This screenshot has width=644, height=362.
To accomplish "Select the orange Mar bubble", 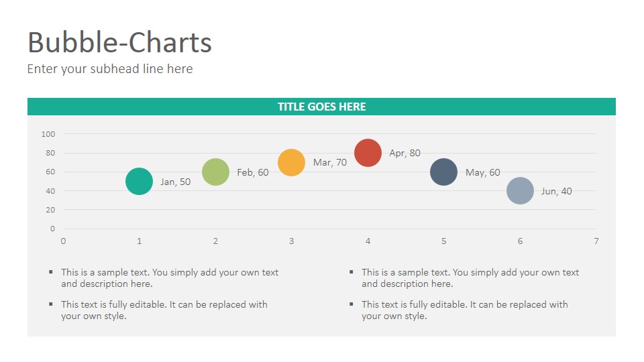I will [292, 162].
